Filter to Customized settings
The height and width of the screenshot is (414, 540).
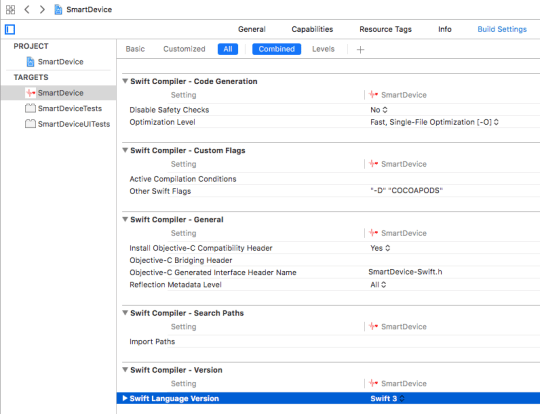coord(184,49)
